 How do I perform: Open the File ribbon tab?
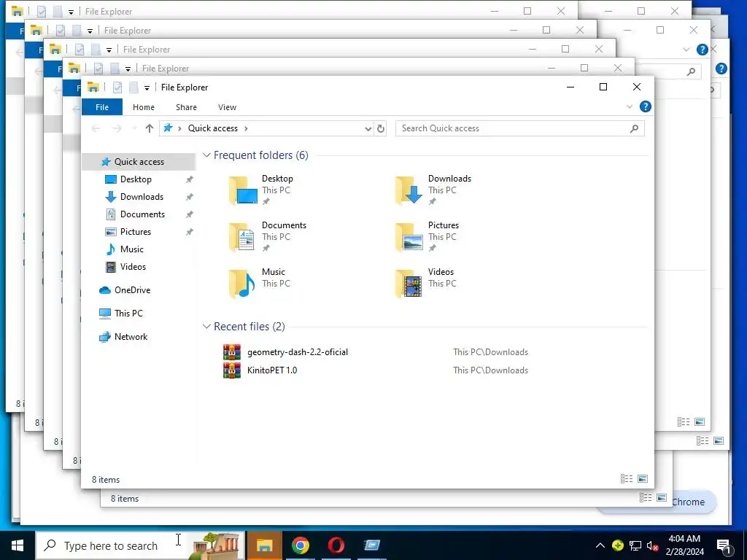click(x=102, y=107)
